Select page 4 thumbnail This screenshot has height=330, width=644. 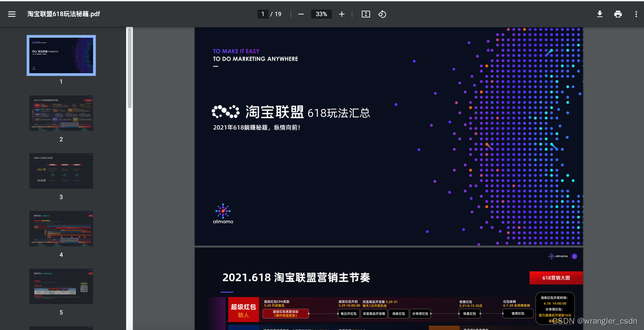pyautogui.click(x=61, y=229)
